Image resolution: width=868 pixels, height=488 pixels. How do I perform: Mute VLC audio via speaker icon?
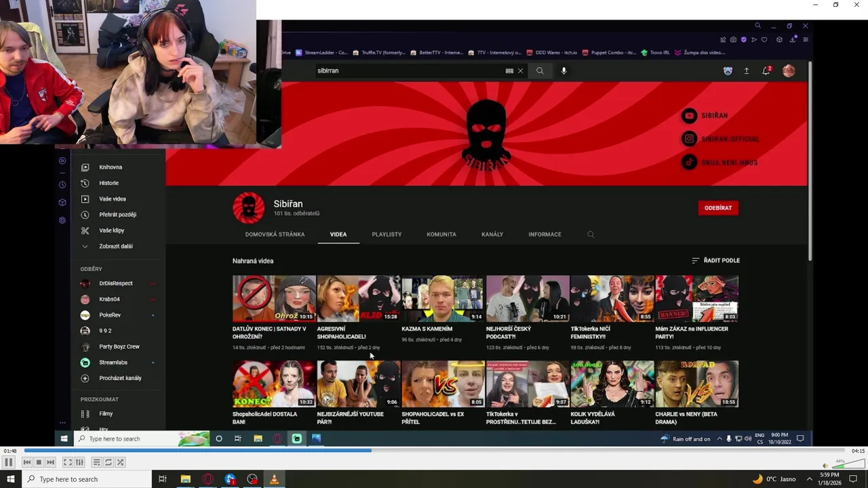click(825, 466)
